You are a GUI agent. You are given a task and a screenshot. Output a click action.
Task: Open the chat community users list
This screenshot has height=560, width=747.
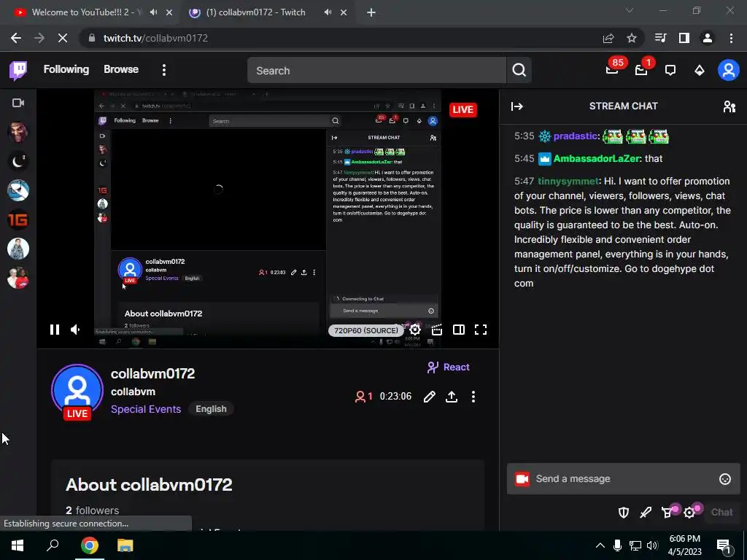(729, 106)
